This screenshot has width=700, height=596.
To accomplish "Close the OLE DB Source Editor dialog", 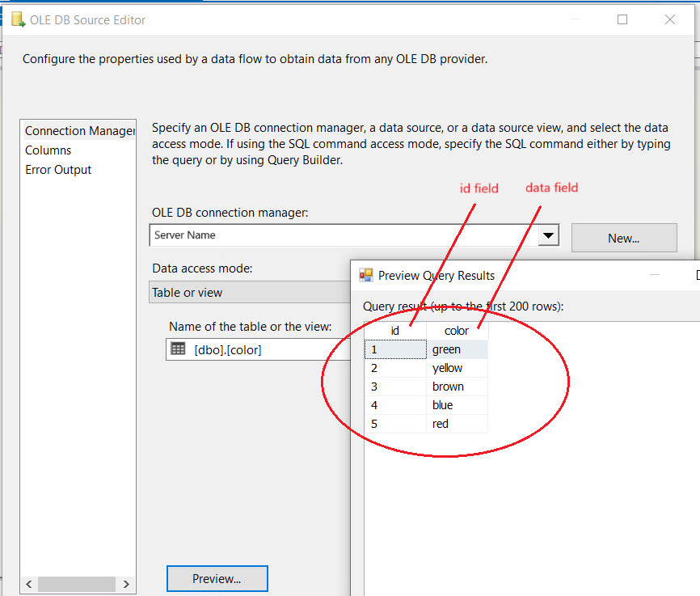I will click(670, 20).
